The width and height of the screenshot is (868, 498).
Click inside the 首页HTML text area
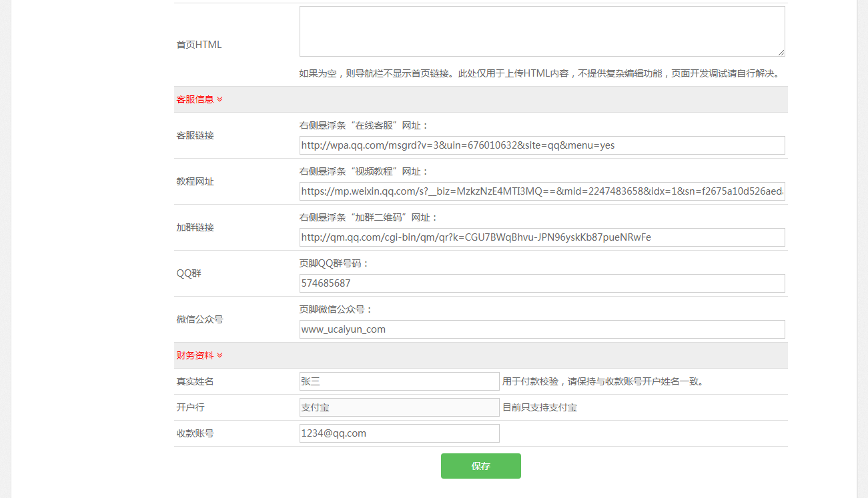541,31
